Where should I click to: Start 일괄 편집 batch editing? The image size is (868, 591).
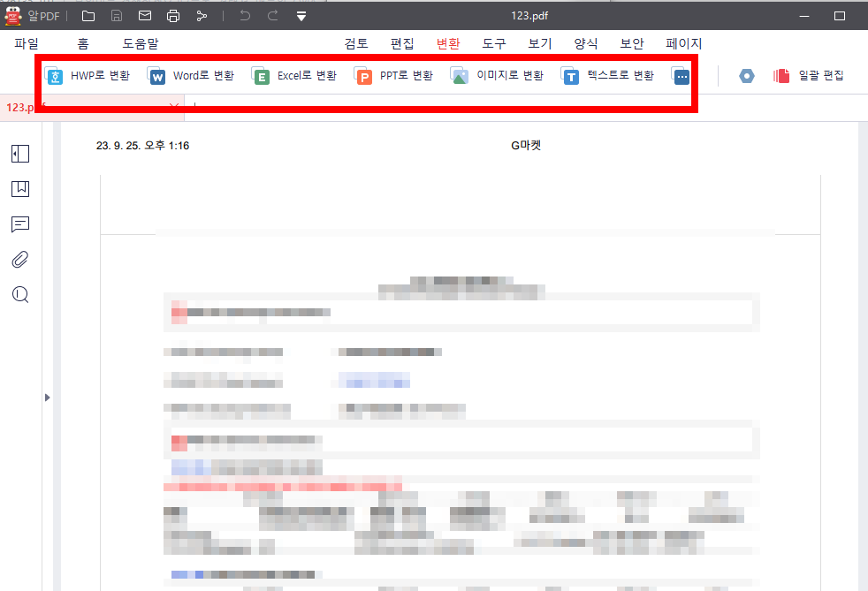(806, 76)
